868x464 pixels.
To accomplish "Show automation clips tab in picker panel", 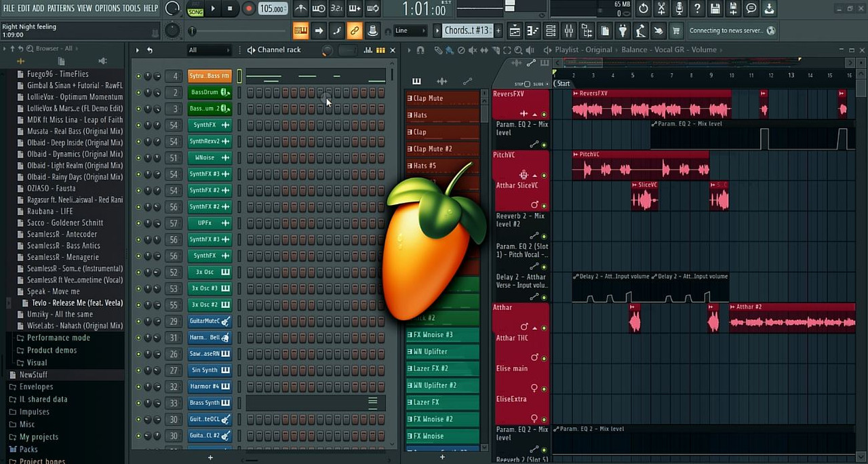I will click(x=467, y=81).
